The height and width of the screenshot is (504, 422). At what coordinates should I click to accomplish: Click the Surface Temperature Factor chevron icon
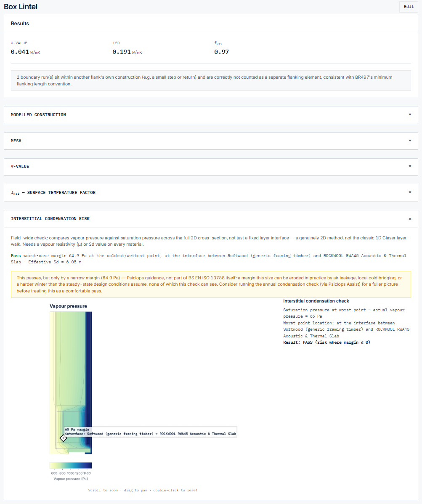[410, 193]
